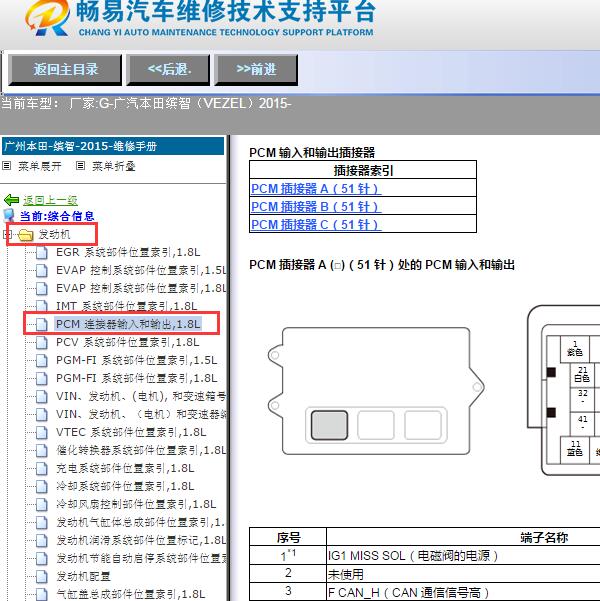Click the 发动机润滑系统 document icon

tap(41, 541)
